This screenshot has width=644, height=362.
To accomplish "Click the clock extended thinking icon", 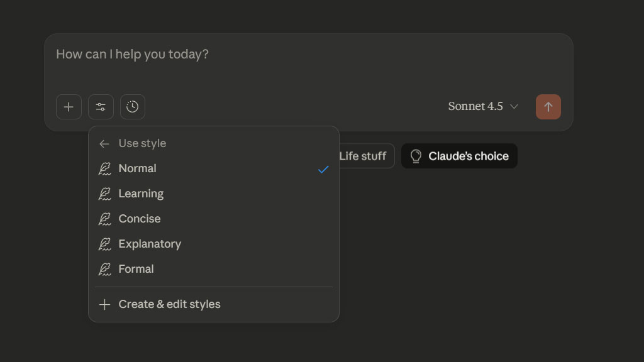I will coord(132,107).
